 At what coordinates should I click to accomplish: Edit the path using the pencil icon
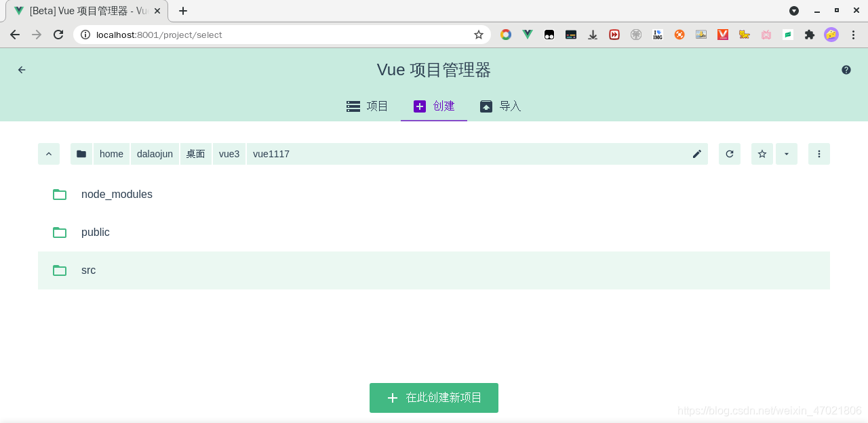[x=696, y=154]
